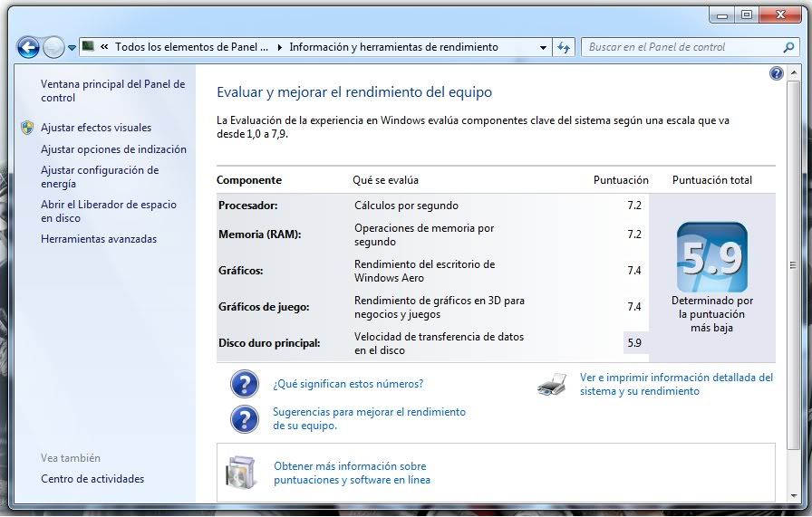Viewport: 812px width, 517px height.
Task: Click the 'Gráficos de juego:' row label
Action: tap(264, 307)
